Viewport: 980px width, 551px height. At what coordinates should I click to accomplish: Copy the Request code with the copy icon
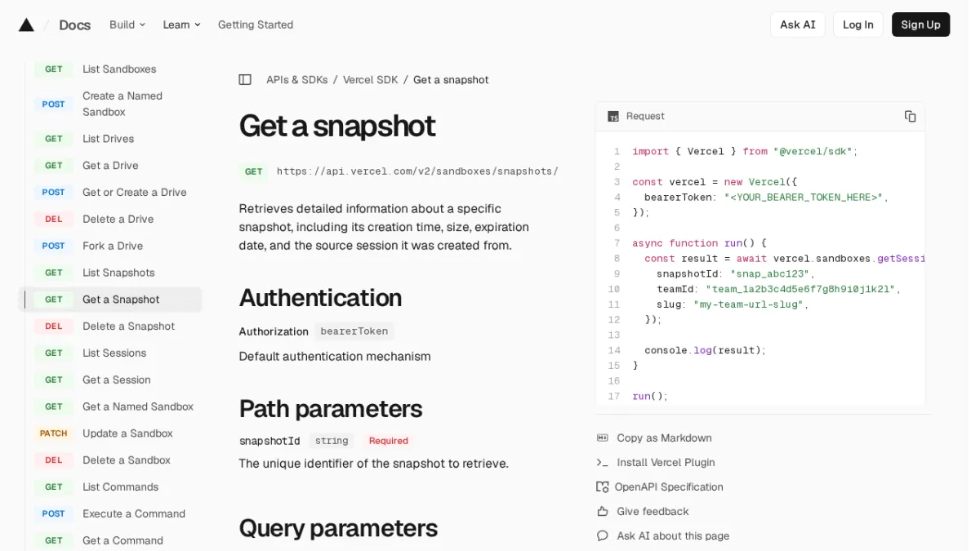(x=910, y=116)
